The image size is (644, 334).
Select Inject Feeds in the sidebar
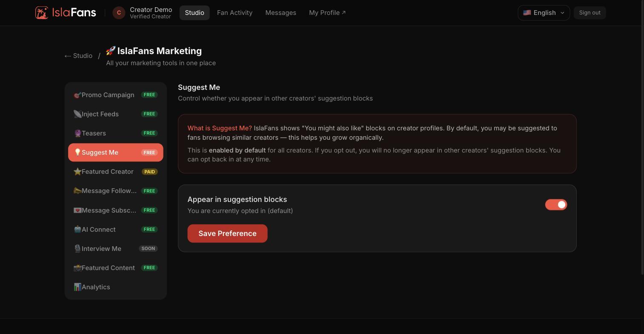coord(116,114)
